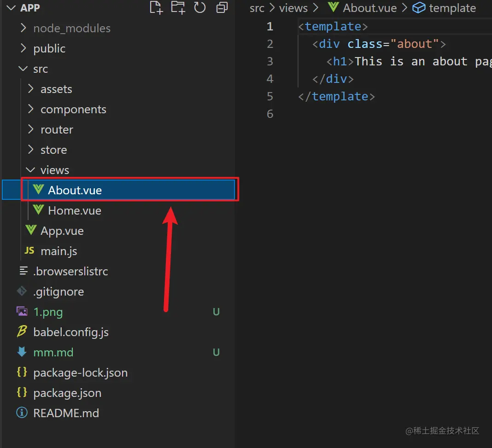Viewport: 492px width, 448px height.
Task: Open the mm.md markdown file
Action: coord(53,352)
